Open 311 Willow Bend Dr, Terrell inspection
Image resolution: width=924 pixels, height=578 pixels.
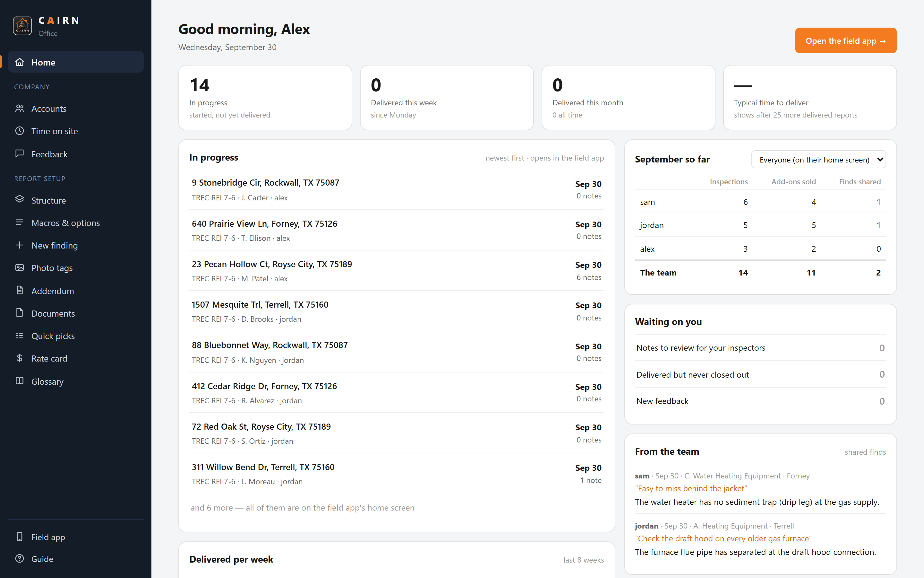tap(396, 474)
